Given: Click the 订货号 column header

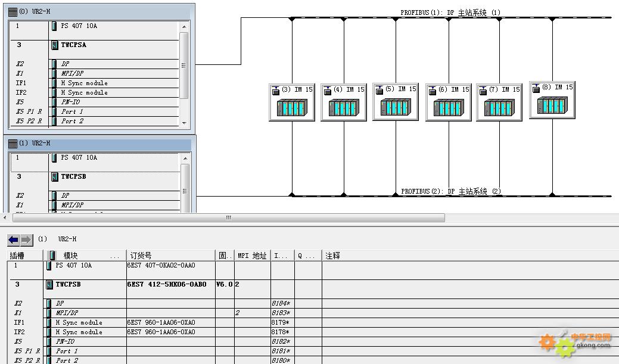Looking at the screenshot, I should [170, 256].
